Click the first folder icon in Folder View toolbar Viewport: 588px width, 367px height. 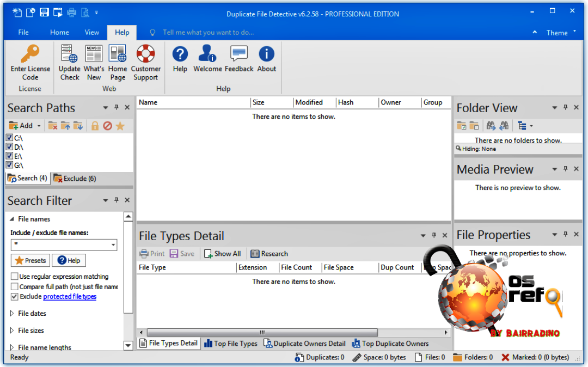click(461, 126)
